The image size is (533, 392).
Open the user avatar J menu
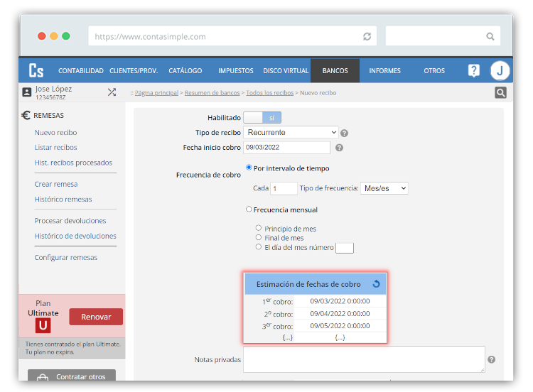point(500,70)
